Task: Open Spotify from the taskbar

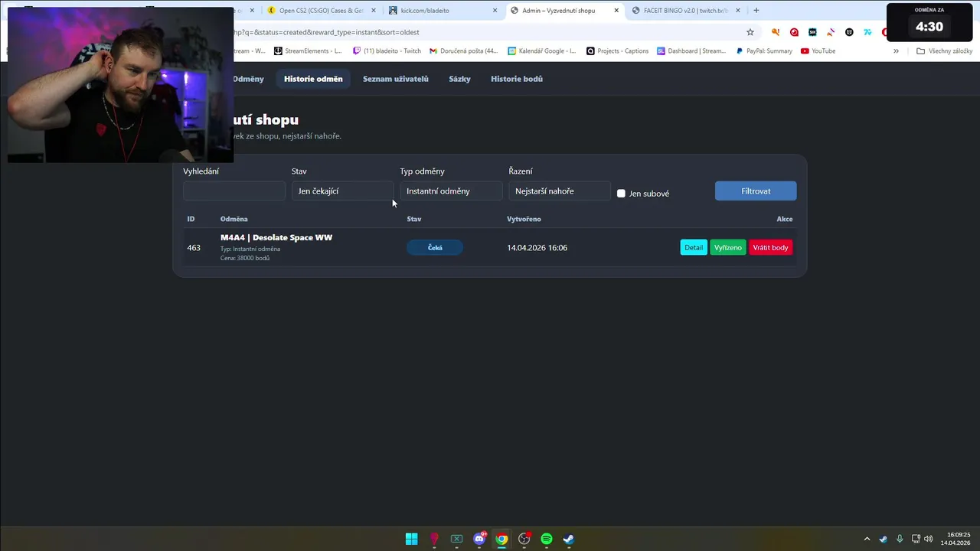Action: 547,539
